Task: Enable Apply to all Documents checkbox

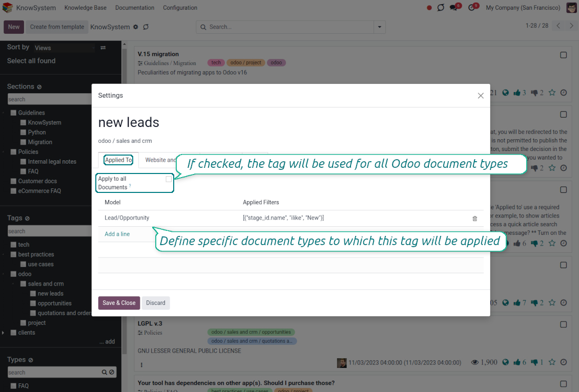Action: click(169, 179)
